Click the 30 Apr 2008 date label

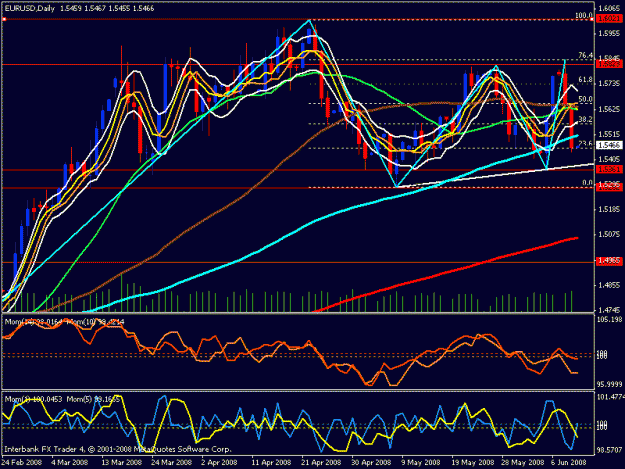click(x=371, y=462)
